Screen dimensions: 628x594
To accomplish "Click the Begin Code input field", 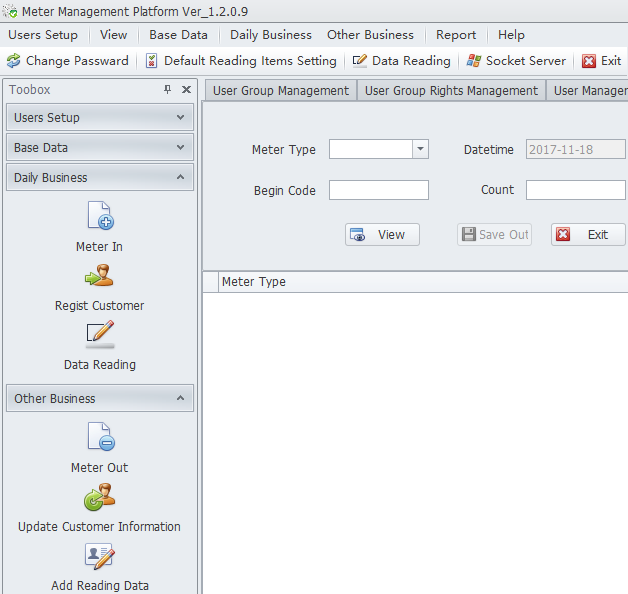I will (378, 190).
